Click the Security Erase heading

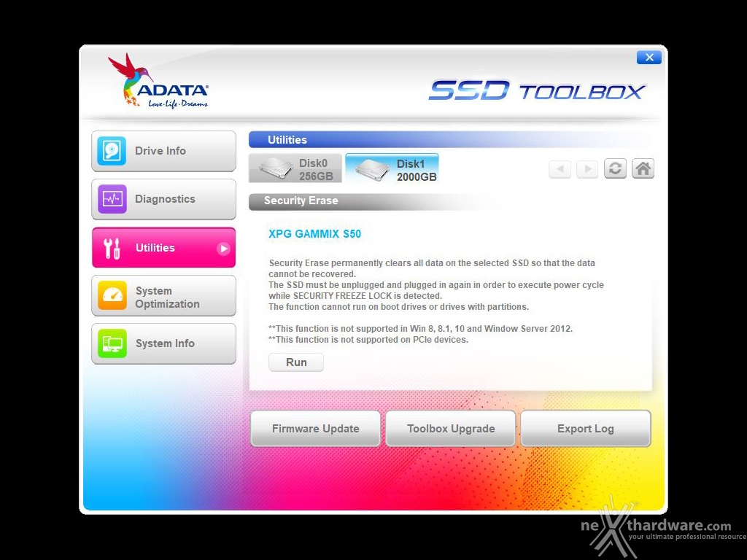coord(301,201)
